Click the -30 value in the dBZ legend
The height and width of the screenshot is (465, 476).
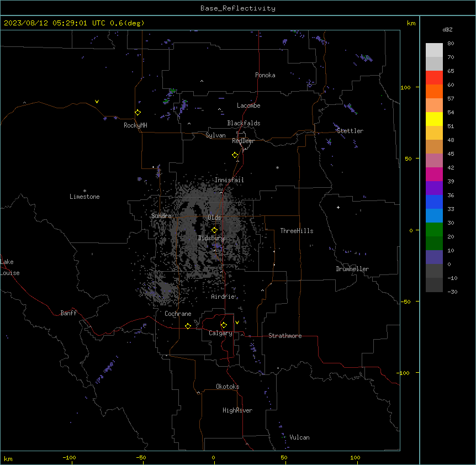(452, 292)
